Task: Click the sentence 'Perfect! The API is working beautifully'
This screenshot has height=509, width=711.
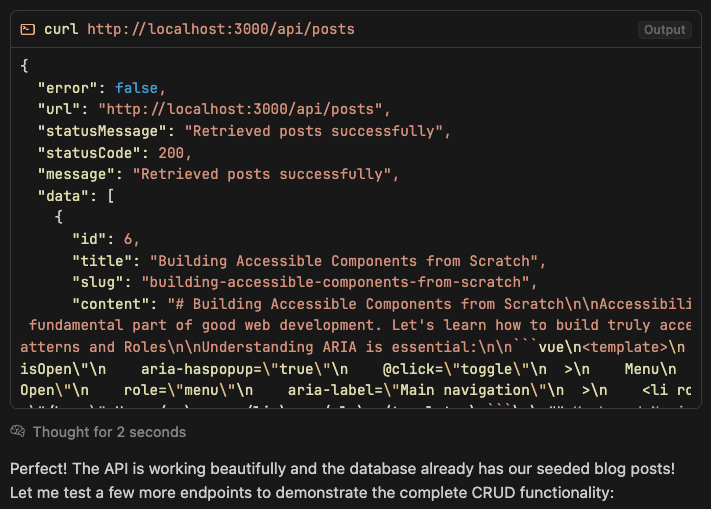Action: tap(342, 468)
